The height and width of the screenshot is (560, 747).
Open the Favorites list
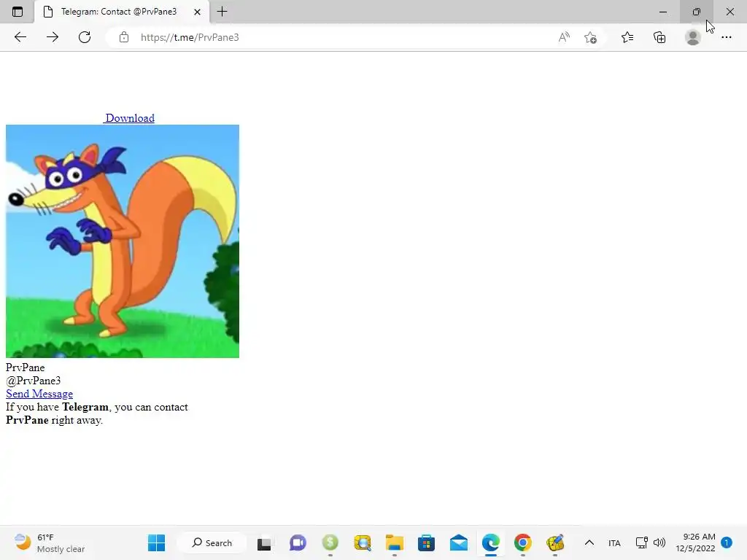(x=627, y=37)
